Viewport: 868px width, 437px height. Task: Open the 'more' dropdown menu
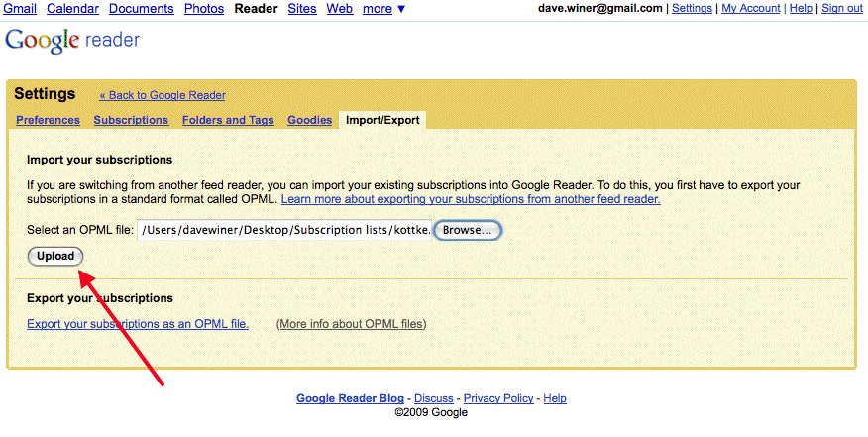383,9
